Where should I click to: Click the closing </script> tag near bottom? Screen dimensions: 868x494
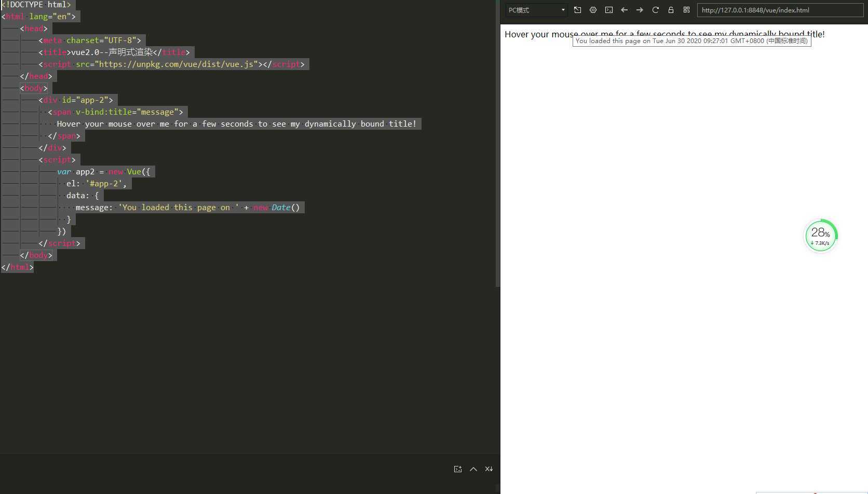tap(59, 243)
